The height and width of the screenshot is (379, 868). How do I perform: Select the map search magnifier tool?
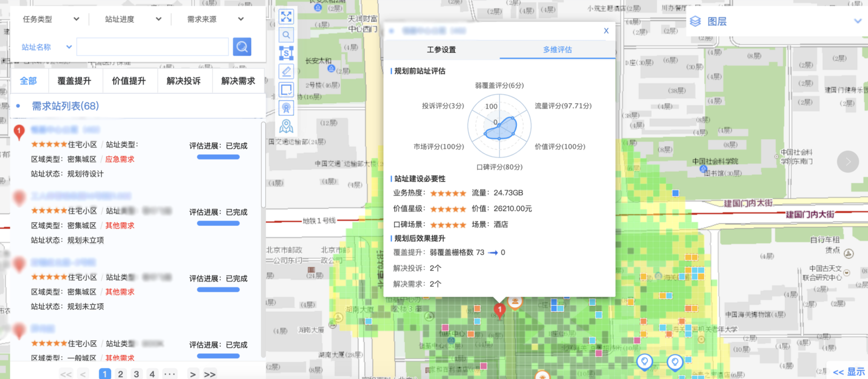point(286,35)
